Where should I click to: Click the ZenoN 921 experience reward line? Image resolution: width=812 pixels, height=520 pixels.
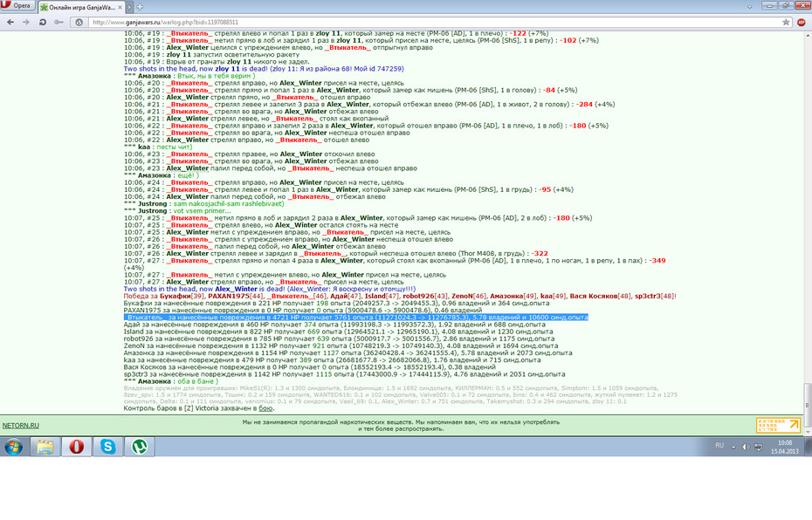click(x=341, y=346)
